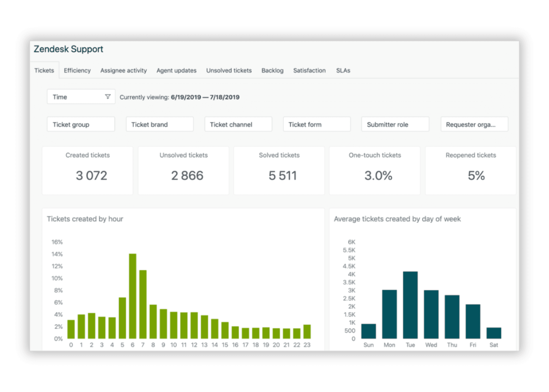Open the Submitter role filter
This screenshot has height=392, width=549.
[395, 124]
